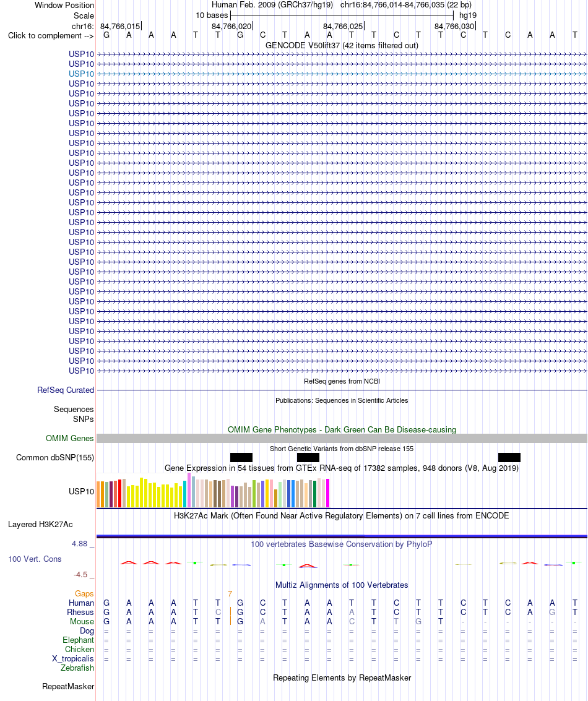Select the Chicken alignment row label

tap(80, 649)
